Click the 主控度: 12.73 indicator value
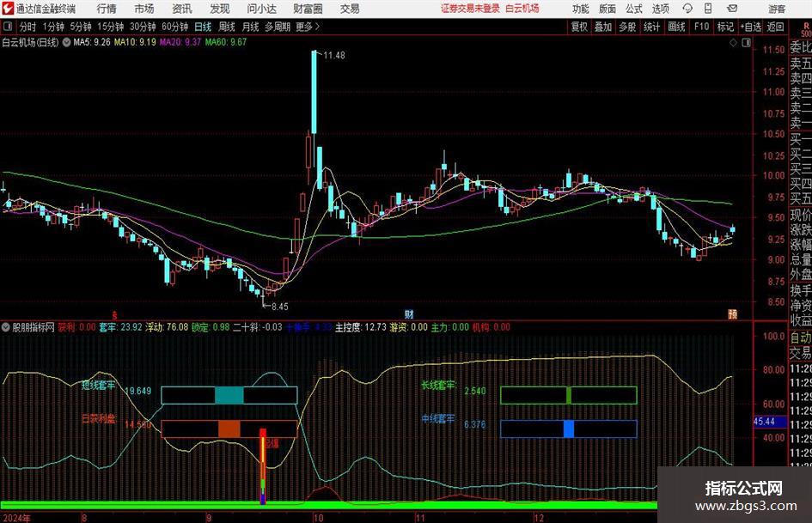 [x=360, y=327]
